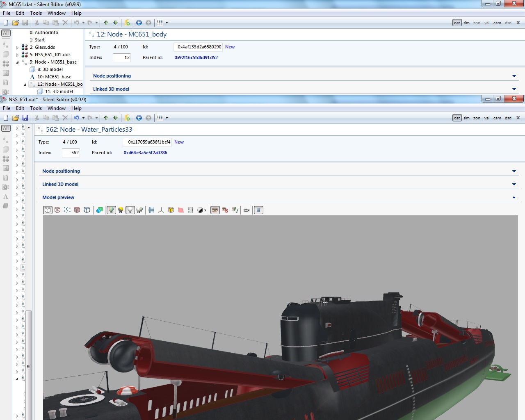This screenshot has height=420, width=525.
Task: Click the blue back navigation arrow in MC651.dat
Action: [139, 23]
